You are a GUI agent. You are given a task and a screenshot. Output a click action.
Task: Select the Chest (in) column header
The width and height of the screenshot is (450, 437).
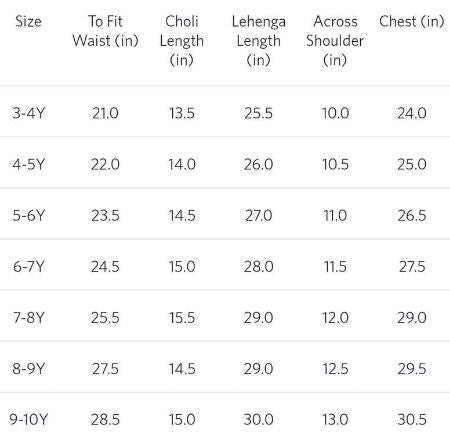(x=412, y=22)
